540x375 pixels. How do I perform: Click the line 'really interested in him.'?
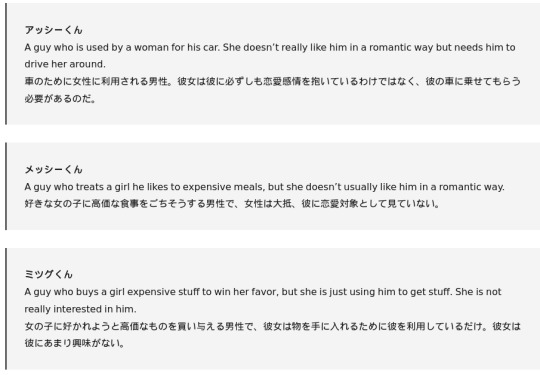80,309
